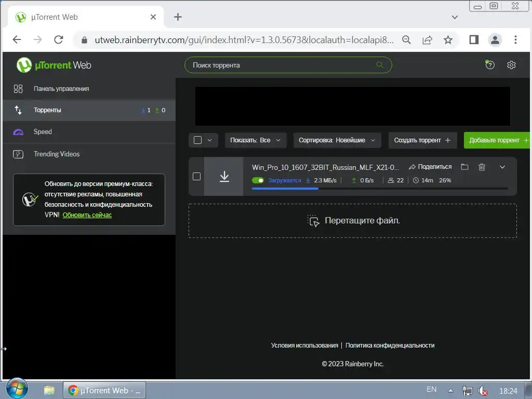Click the 2.3 МБ/s download speed
The height and width of the screenshot is (399, 532).
[325, 180]
